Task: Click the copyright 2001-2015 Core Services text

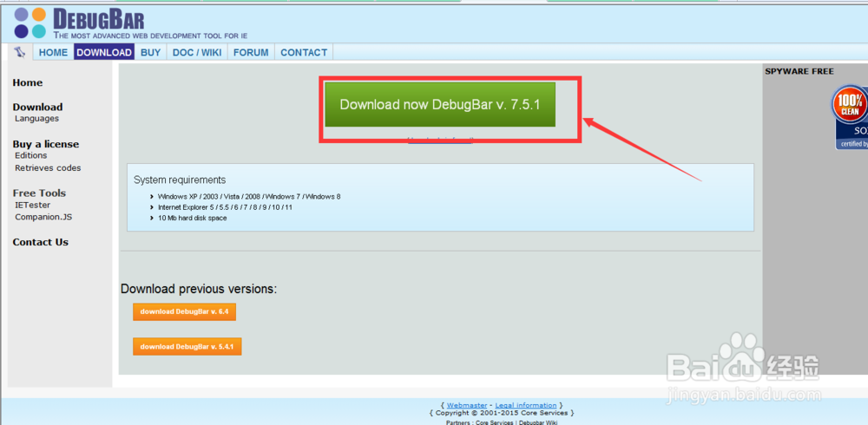Action: [502, 413]
